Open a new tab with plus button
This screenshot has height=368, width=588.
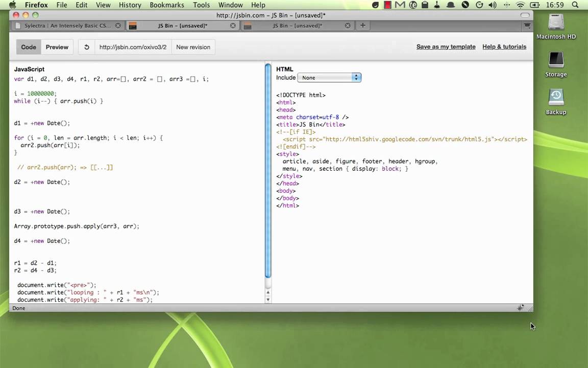point(362,25)
